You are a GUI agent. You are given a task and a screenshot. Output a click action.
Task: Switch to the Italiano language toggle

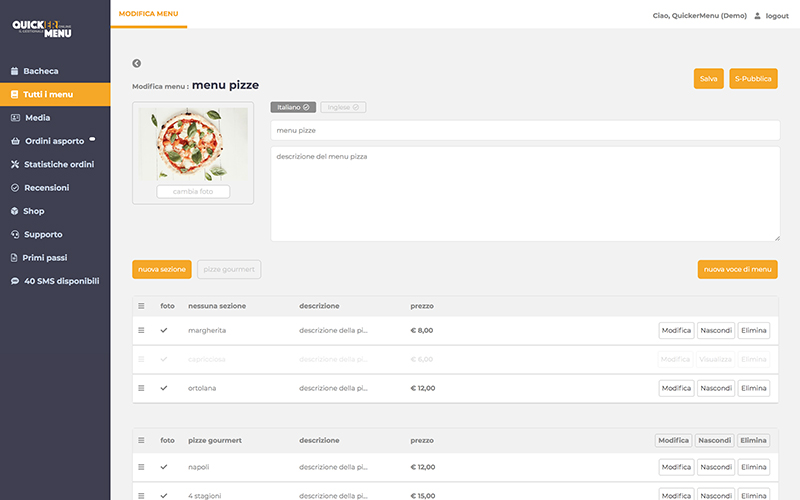293,107
